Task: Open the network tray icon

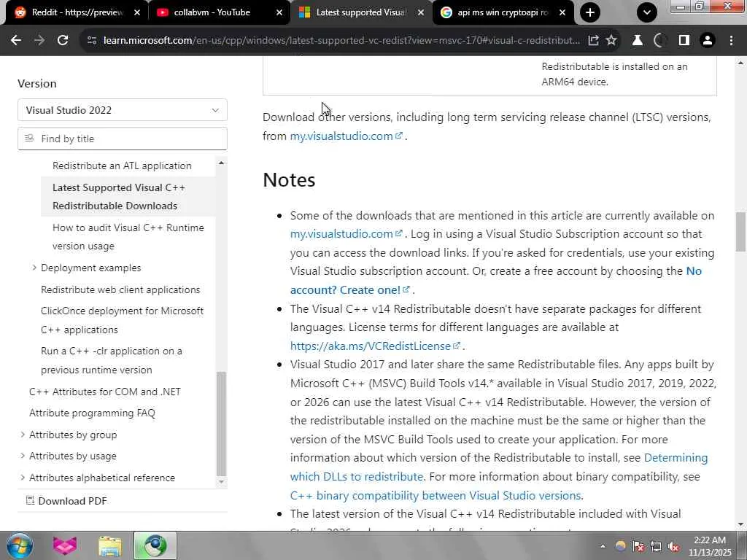Action: click(656, 546)
